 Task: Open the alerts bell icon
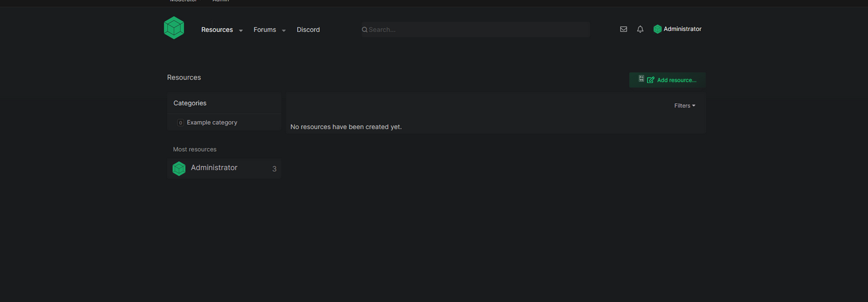pyautogui.click(x=640, y=29)
